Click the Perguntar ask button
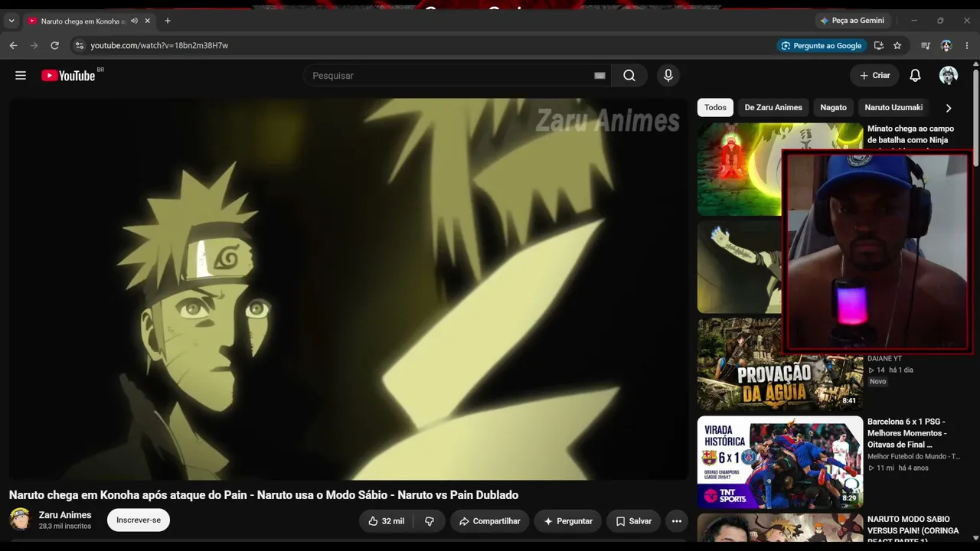 [568, 521]
